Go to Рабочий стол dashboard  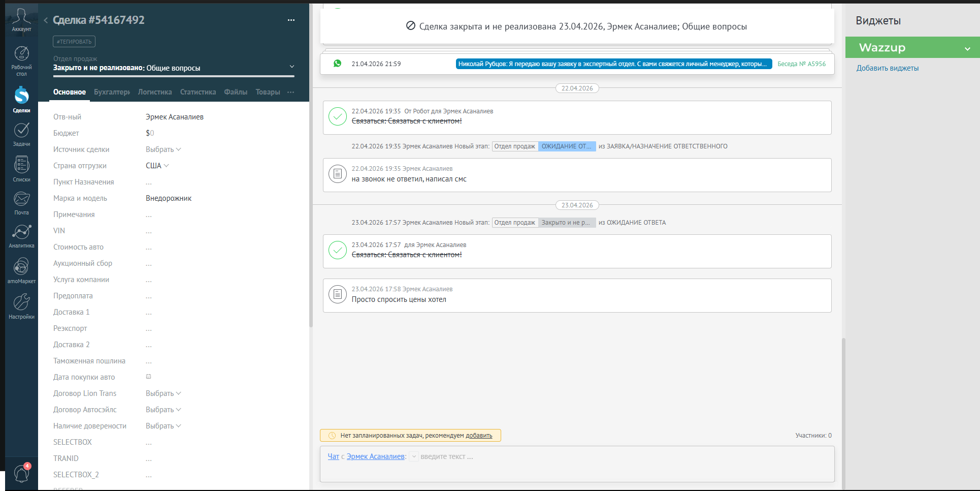pos(21,61)
